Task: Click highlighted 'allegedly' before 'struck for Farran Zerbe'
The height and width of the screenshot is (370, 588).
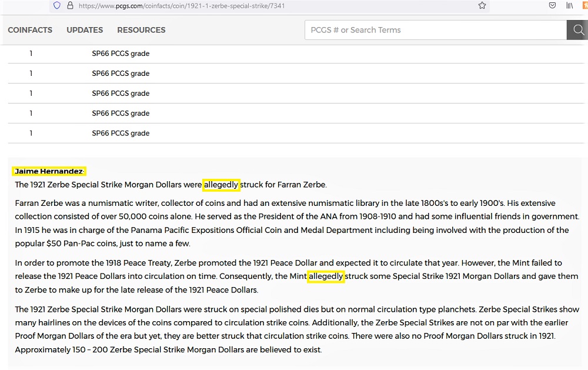Action: (x=221, y=185)
